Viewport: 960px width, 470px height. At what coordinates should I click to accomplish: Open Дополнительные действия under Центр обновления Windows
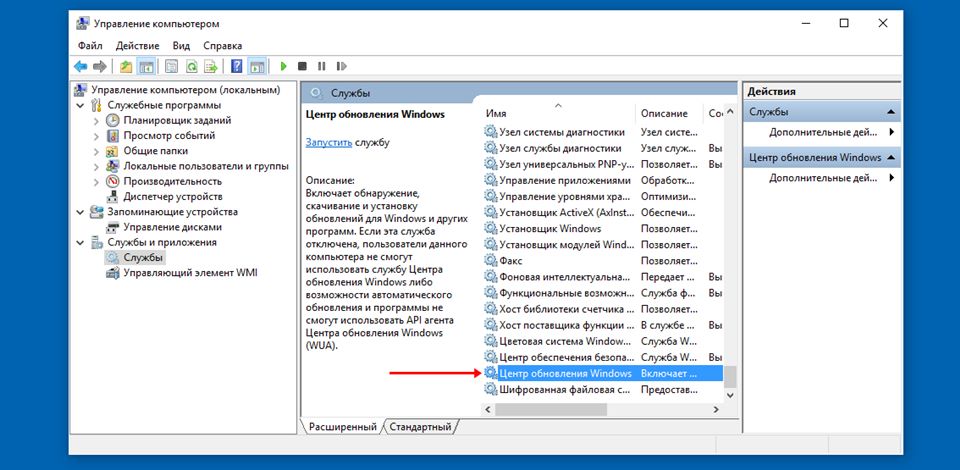(823, 177)
